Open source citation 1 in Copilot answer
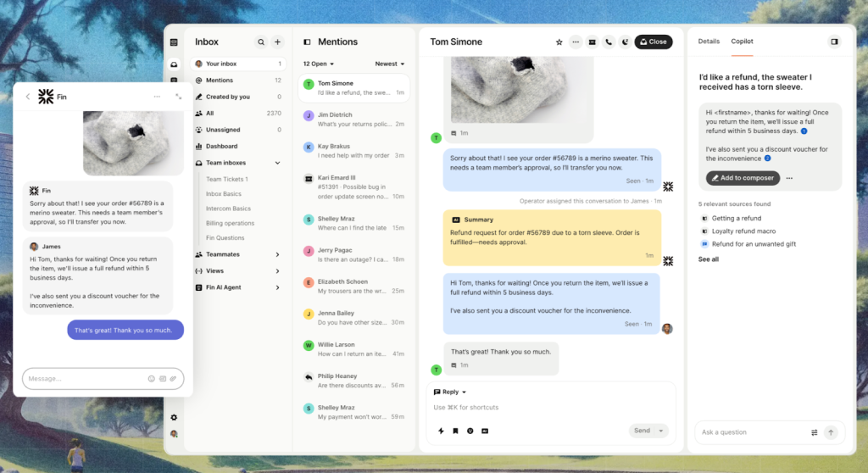This screenshot has height=473, width=868. point(804,131)
